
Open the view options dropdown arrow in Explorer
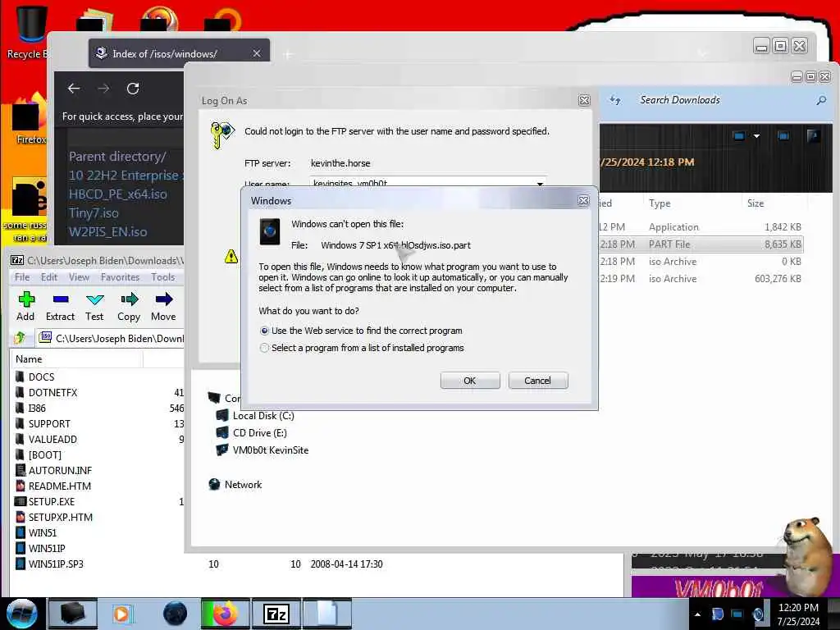[x=756, y=136]
